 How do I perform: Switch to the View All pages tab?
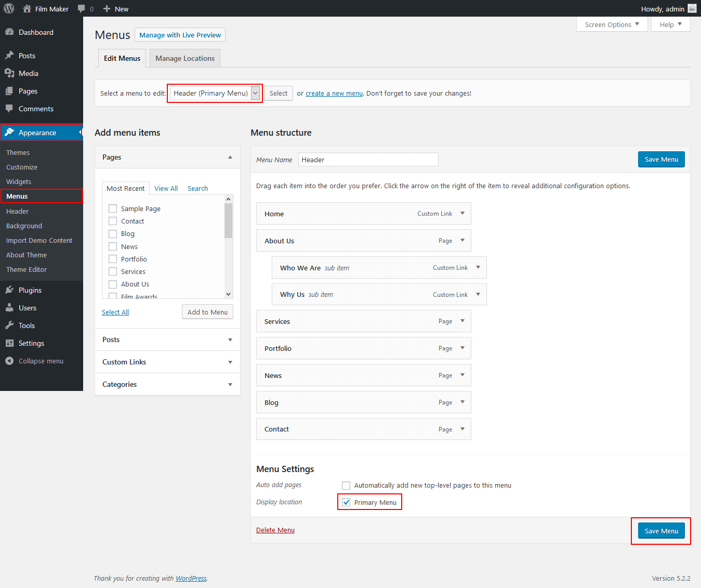coord(166,188)
